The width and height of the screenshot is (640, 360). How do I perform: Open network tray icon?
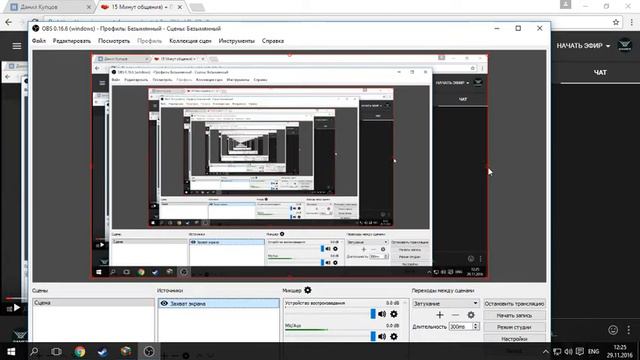(x=557, y=351)
